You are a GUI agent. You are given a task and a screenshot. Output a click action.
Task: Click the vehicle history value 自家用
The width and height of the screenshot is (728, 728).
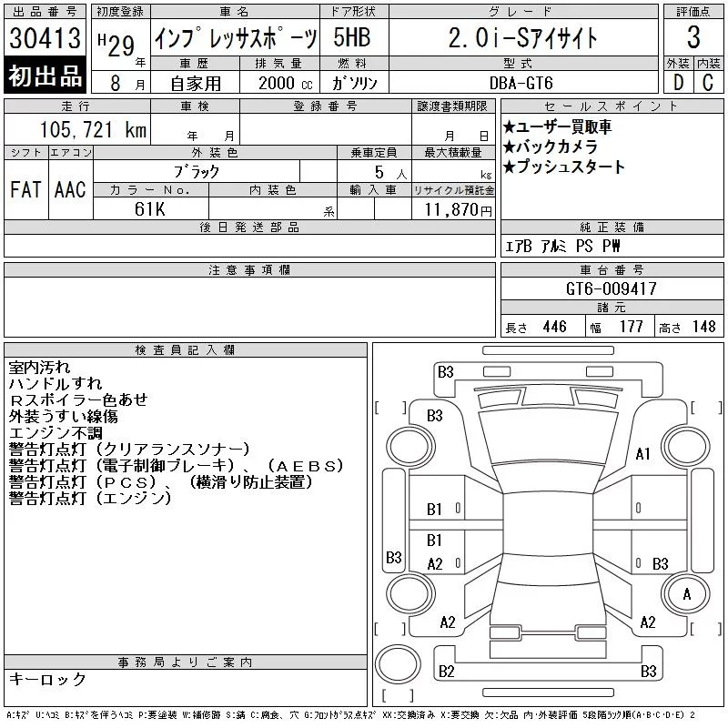[196, 84]
